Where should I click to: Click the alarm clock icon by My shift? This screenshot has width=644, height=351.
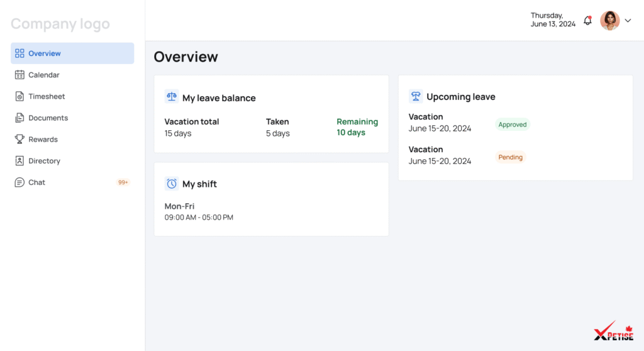pyautogui.click(x=171, y=184)
